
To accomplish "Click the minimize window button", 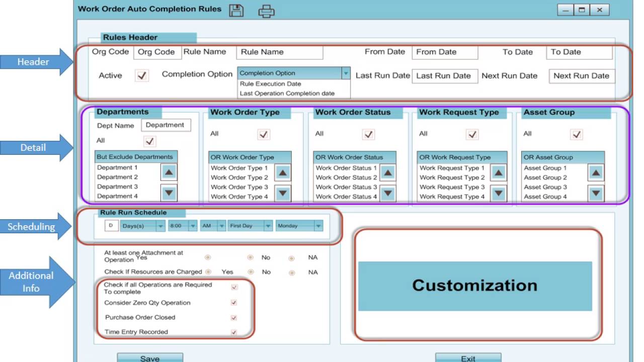I will click(x=566, y=10).
